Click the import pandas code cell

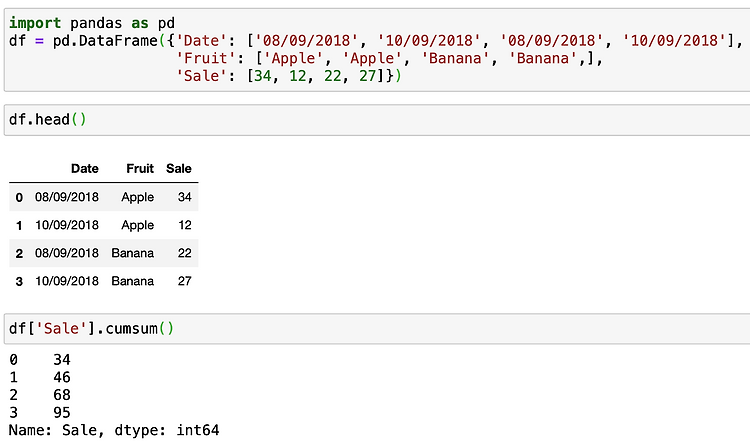(x=377, y=49)
